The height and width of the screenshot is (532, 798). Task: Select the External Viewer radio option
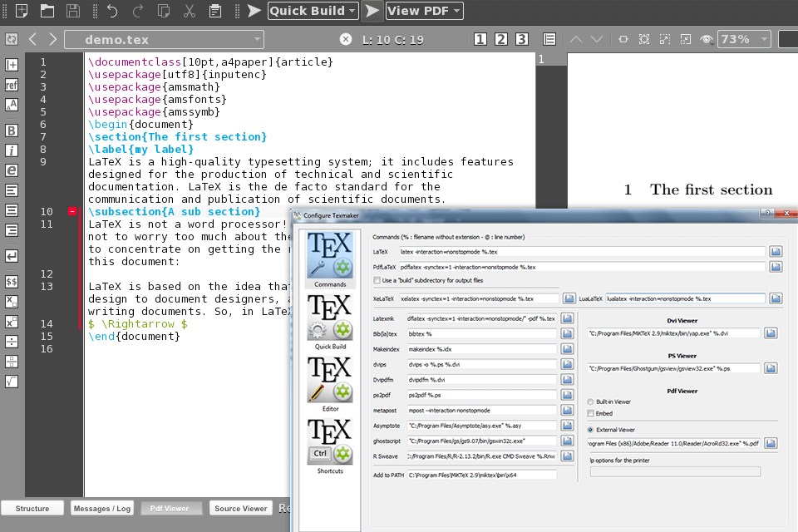click(x=590, y=430)
